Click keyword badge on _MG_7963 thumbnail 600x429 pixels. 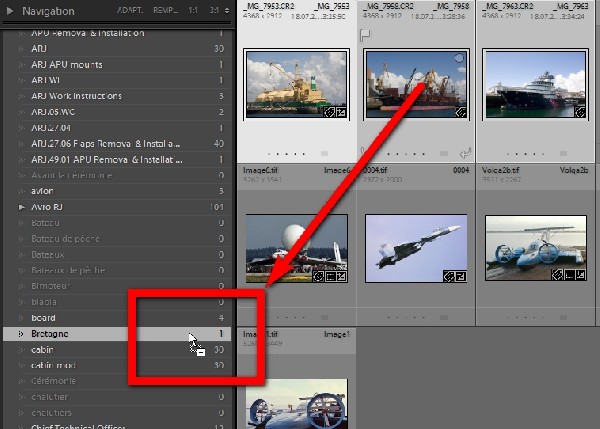[580, 112]
